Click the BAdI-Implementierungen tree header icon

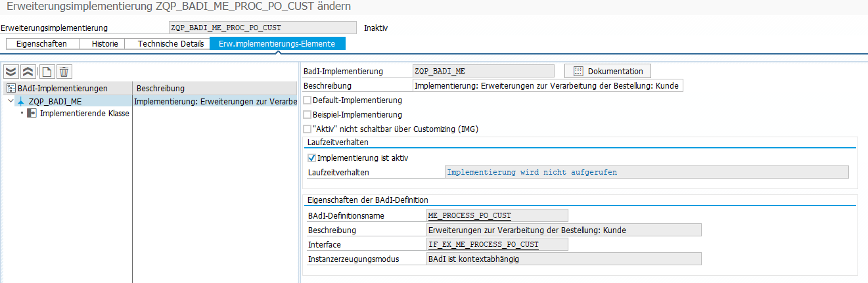click(11, 88)
